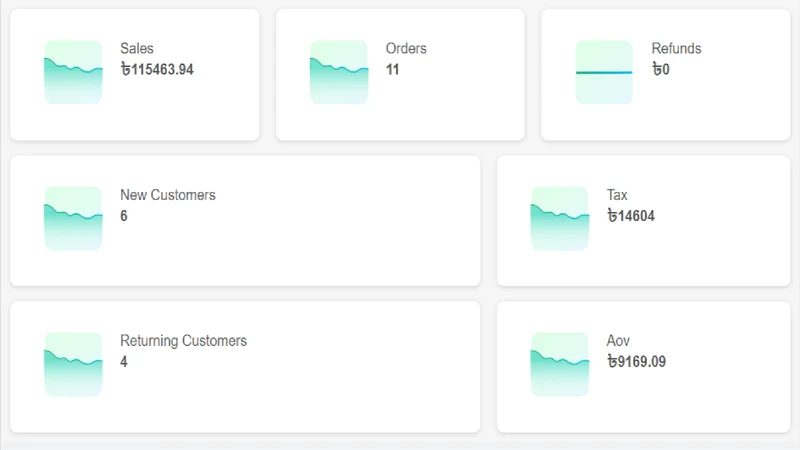The height and width of the screenshot is (450, 800).
Task: Select the Aov value ৳9169.09
Action: [637, 362]
